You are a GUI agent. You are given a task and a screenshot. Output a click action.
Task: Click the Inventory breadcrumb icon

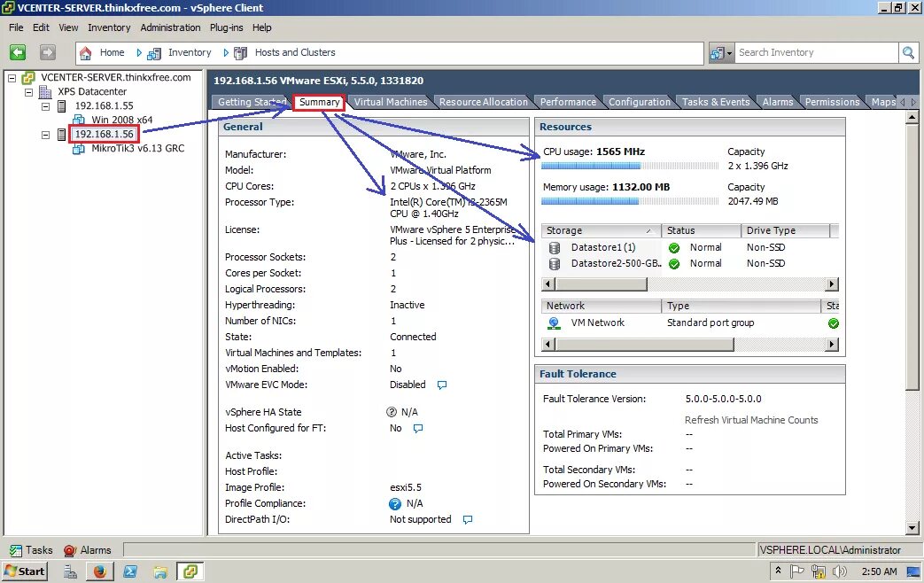(x=154, y=53)
